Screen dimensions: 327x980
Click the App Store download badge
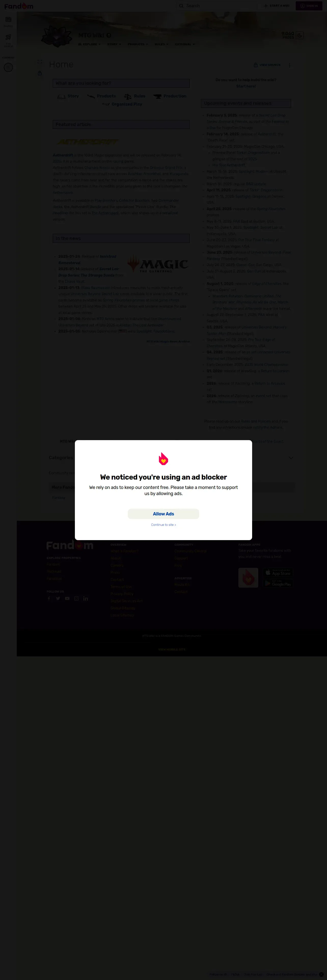278,572
